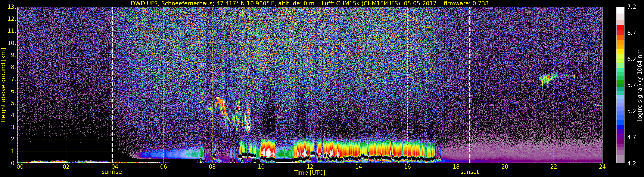Click the 'sunrise' label below the axis
The width and height of the screenshot is (644, 177).
[112, 172]
